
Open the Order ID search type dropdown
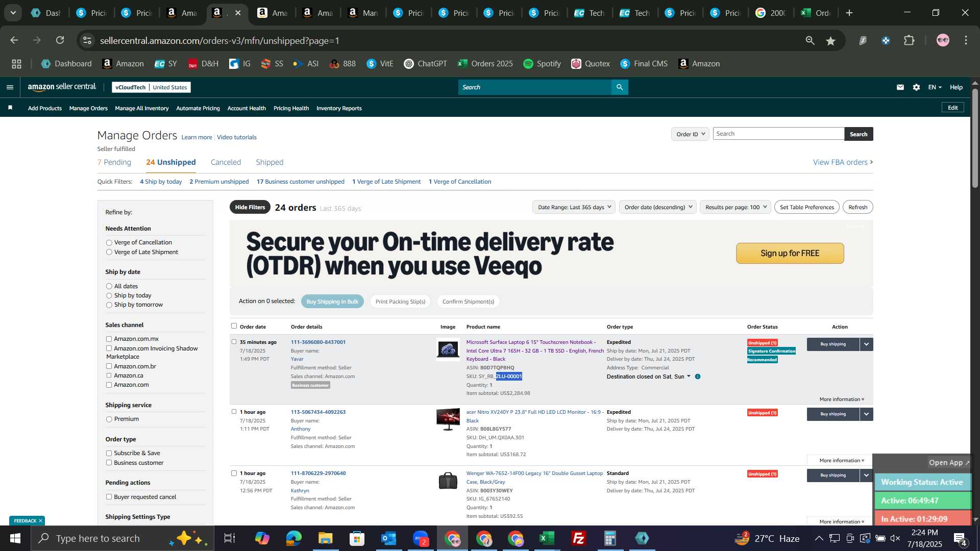pyautogui.click(x=690, y=134)
